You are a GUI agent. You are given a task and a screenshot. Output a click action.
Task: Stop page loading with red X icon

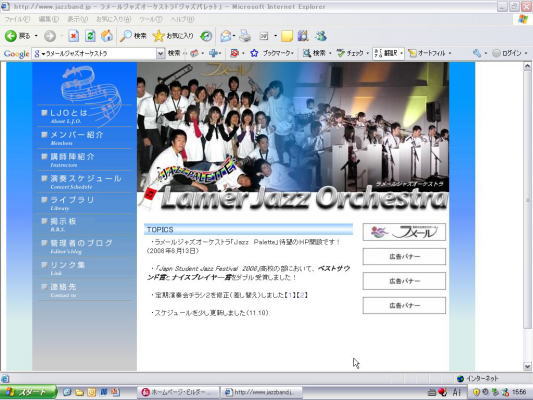(x=73, y=36)
